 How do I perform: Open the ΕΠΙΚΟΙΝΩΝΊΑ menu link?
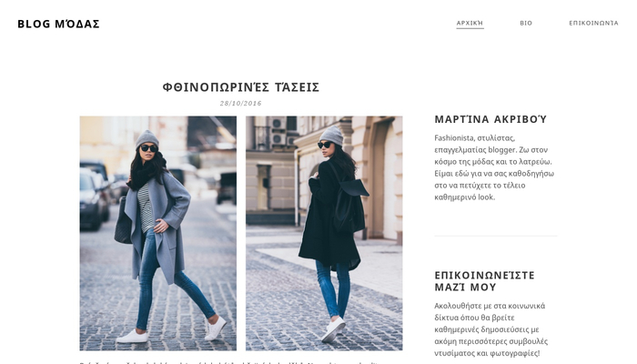pos(593,23)
